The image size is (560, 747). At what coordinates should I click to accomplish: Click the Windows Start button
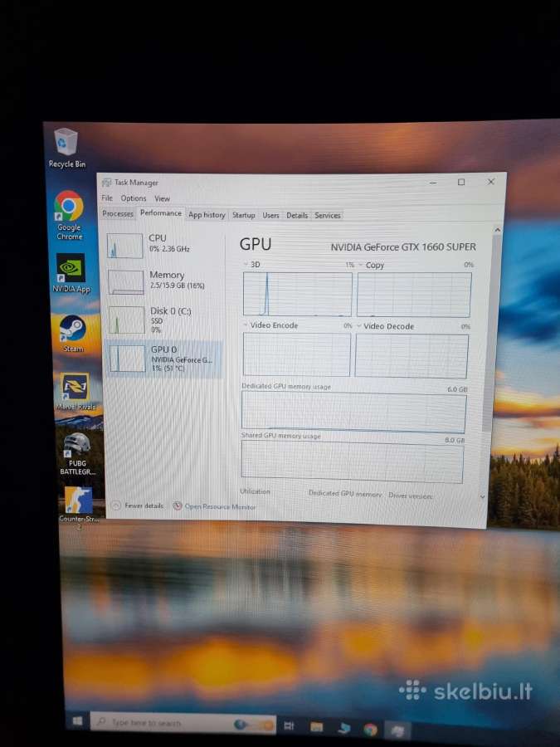coord(78,721)
